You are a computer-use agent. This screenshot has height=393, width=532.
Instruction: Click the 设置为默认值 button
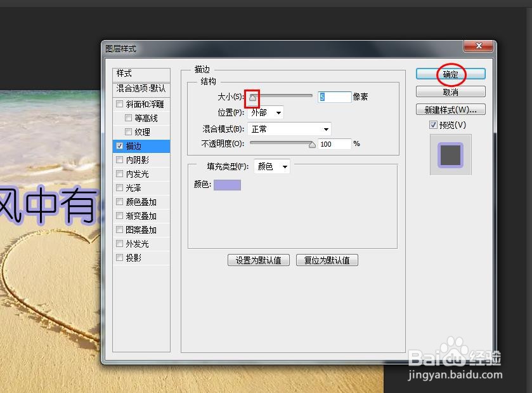tap(259, 260)
